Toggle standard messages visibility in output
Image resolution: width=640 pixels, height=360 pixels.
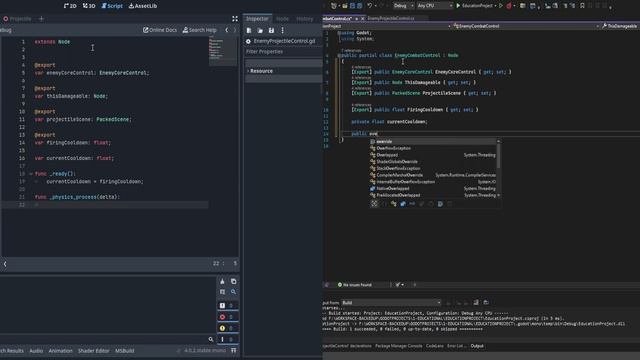[x=227, y=306]
